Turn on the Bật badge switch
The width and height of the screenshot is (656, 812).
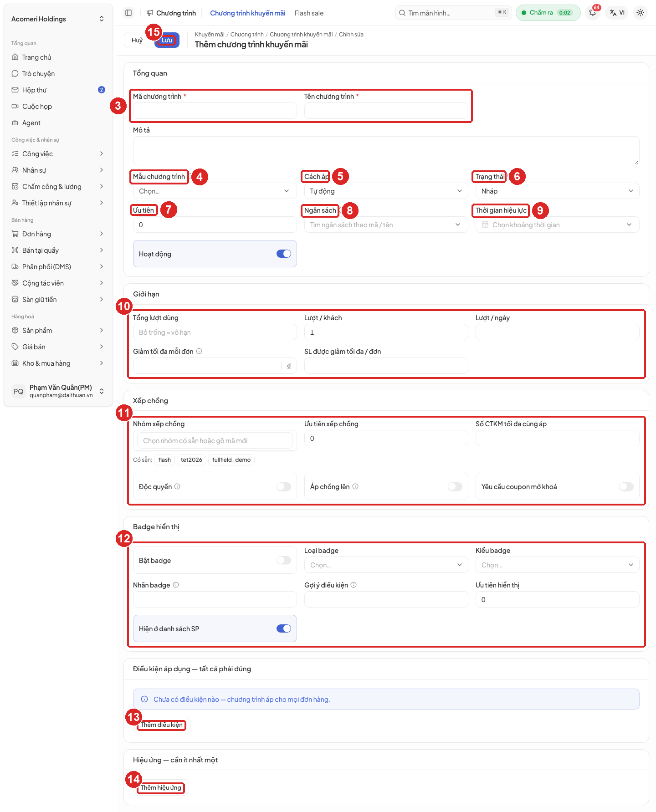tap(284, 560)
